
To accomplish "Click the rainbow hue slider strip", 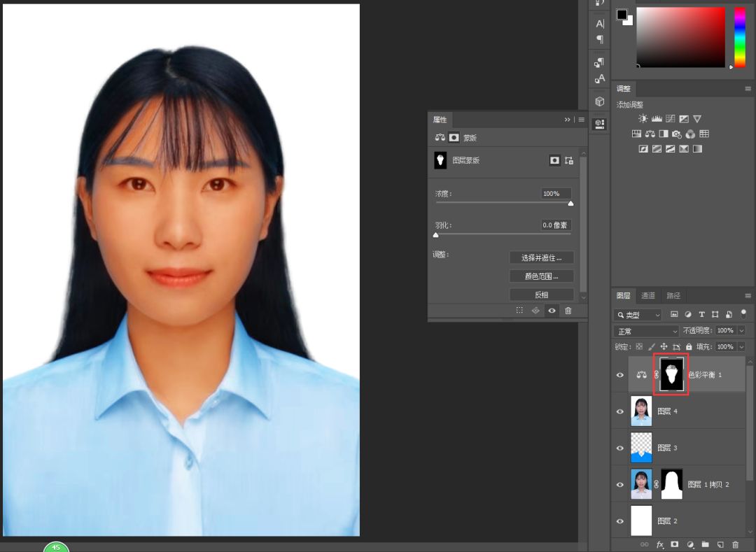I will point(739,37).
